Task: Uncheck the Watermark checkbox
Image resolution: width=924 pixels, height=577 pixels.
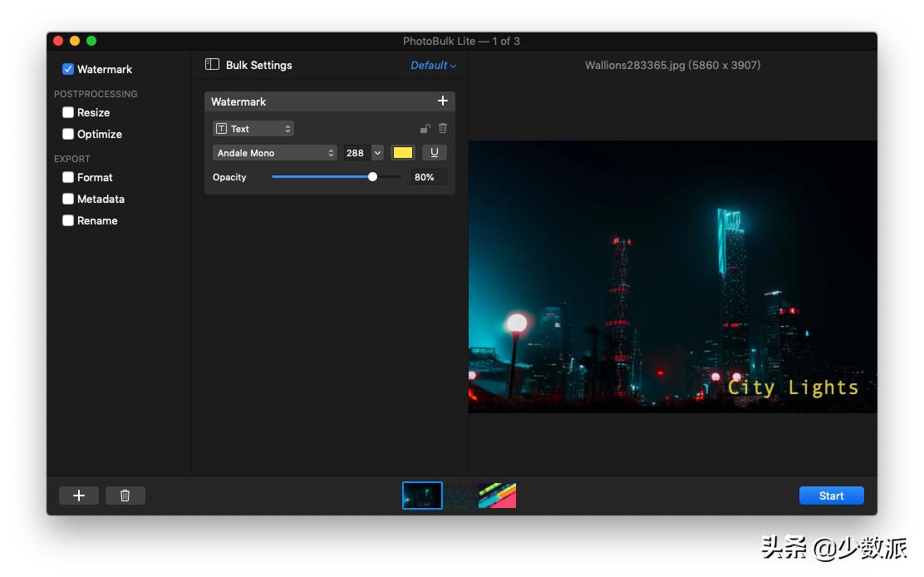Action: [x=68, y=69]
